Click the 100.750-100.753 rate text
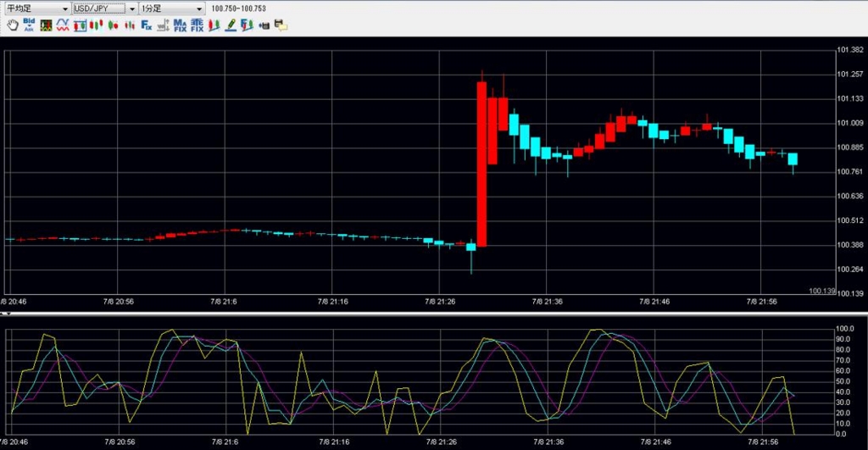Image resolution: width=868 pixels, height=450 pixels. pos(238,8)
